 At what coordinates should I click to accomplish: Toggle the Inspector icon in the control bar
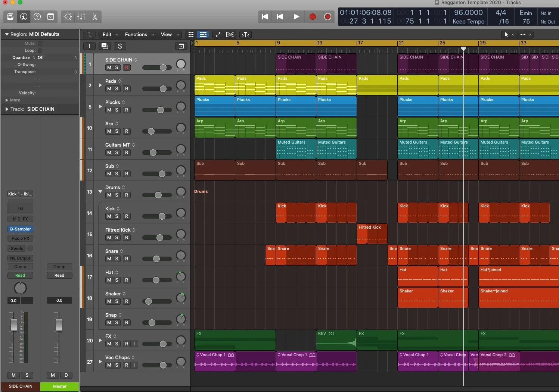[x=24, y=17]
